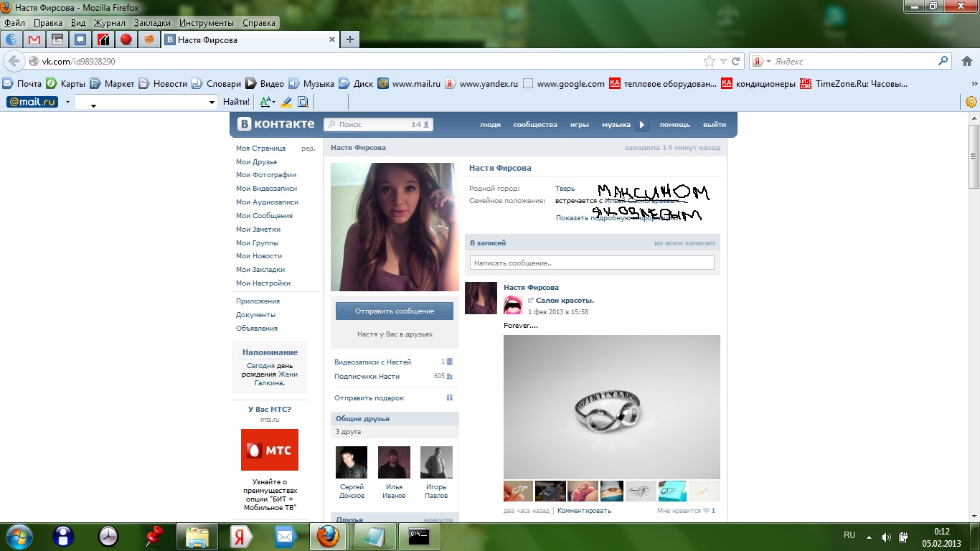Open the text size tool on Mail.ru toolbar

(x=267, y=102)
